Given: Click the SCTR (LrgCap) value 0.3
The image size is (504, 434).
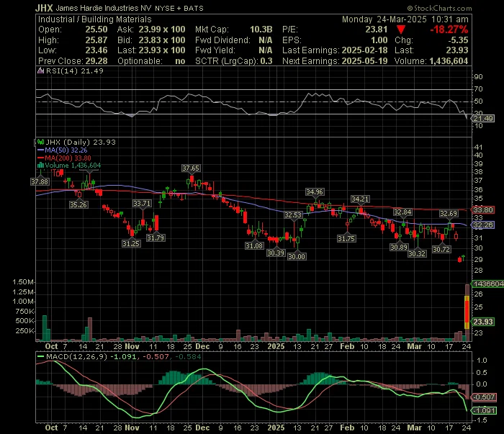Looking at the screenshot, I should (266, 61).
